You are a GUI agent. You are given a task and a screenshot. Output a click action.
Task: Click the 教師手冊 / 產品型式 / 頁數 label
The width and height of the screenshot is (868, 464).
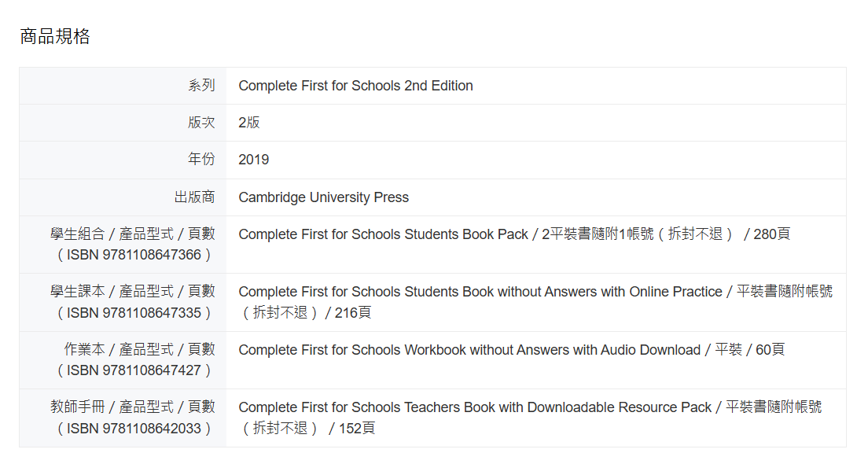point(132,407)
